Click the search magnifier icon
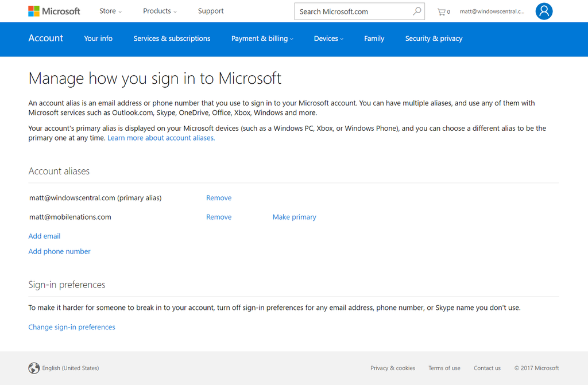This screenshot has width=588, height=385. [417, 11]
